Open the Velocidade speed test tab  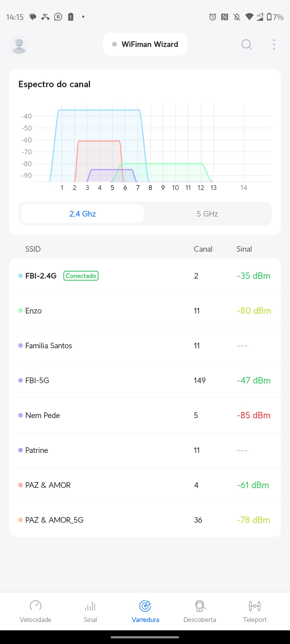pos(35,611)
